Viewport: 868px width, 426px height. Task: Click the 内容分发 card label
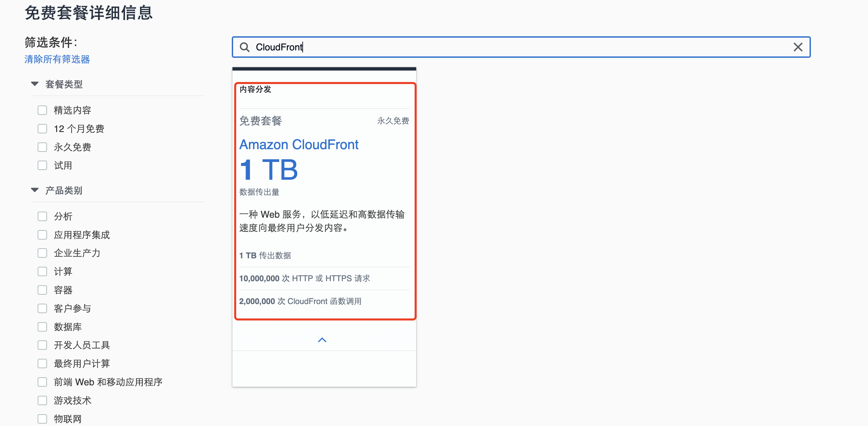255,89
